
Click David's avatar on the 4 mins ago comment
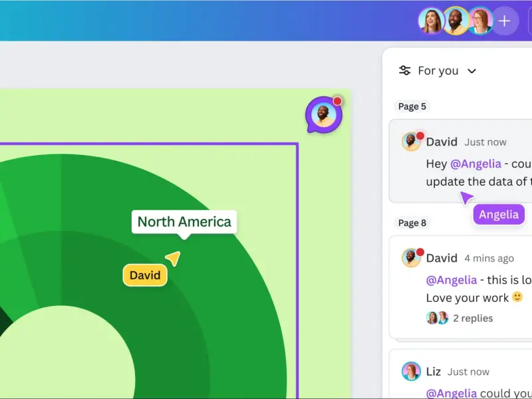(411, 257)
